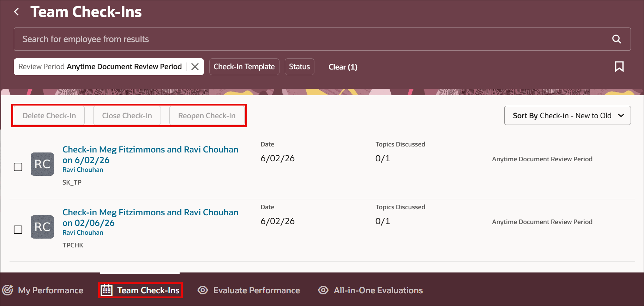Click RC avatar for SK_TP check-in

point(42,164)
